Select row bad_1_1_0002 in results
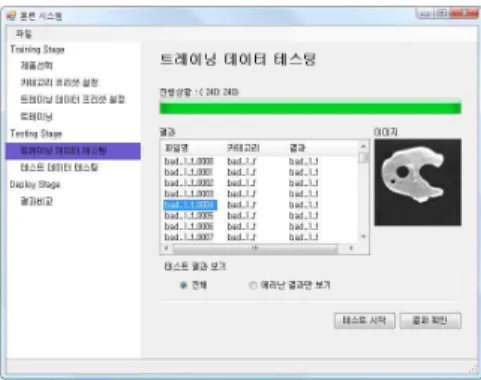 189,183
